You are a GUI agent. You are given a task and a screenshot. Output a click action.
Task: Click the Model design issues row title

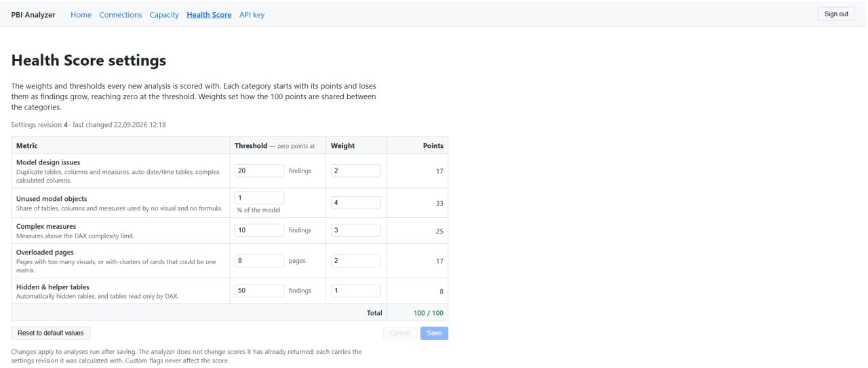[x=48, y=162]
